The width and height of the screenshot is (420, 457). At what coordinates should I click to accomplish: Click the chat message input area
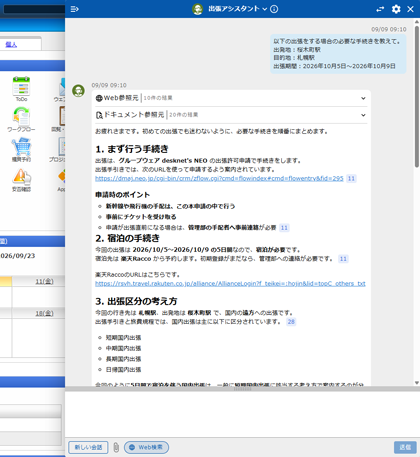[x=242, y=414]
